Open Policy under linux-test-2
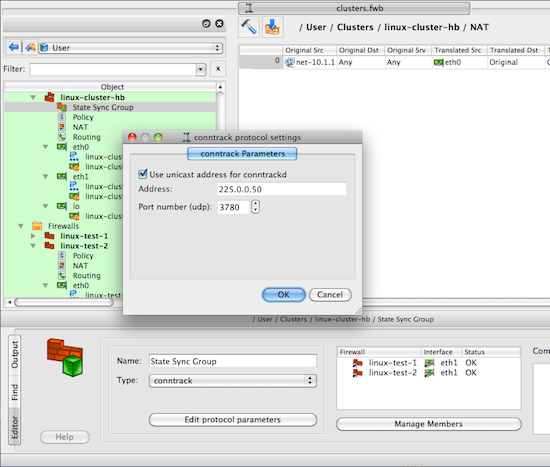Viewport: 550px width, 467px height. [x=83, y=255]
